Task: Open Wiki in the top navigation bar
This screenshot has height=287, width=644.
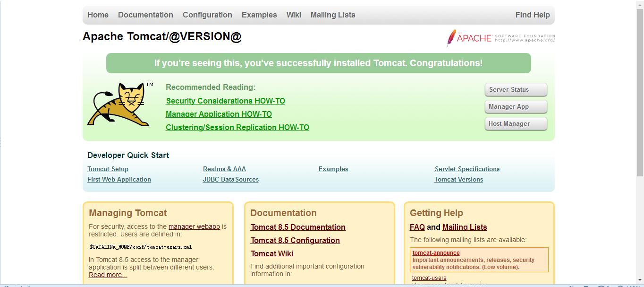Action: pos(294,15)
